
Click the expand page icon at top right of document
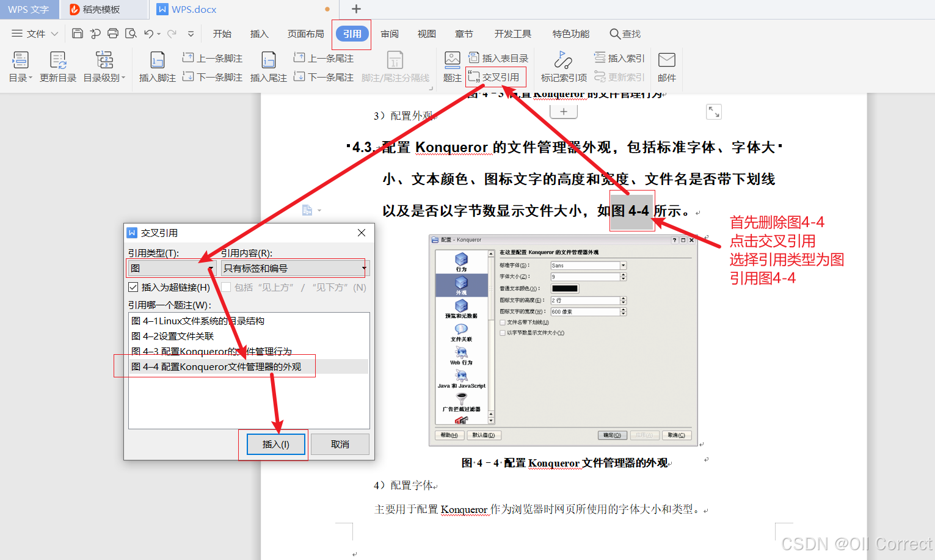tap(713, 112)
